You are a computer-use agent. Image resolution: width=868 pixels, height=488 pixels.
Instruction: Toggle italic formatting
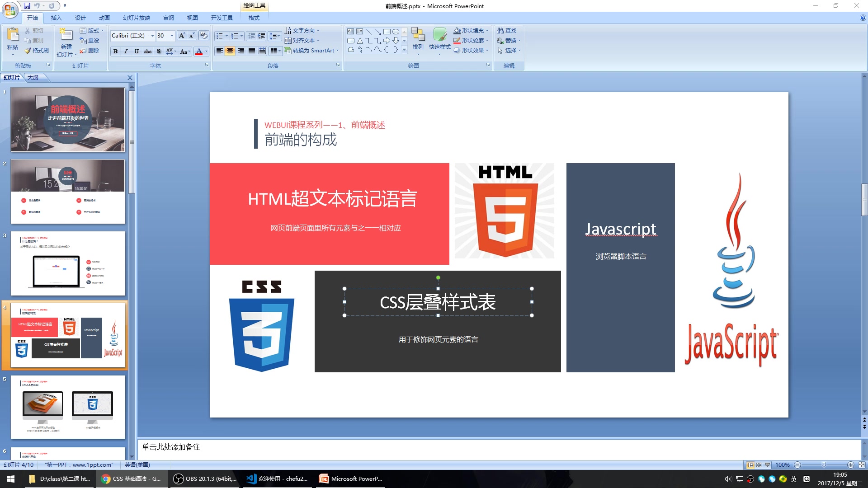[x=126, y=52]
